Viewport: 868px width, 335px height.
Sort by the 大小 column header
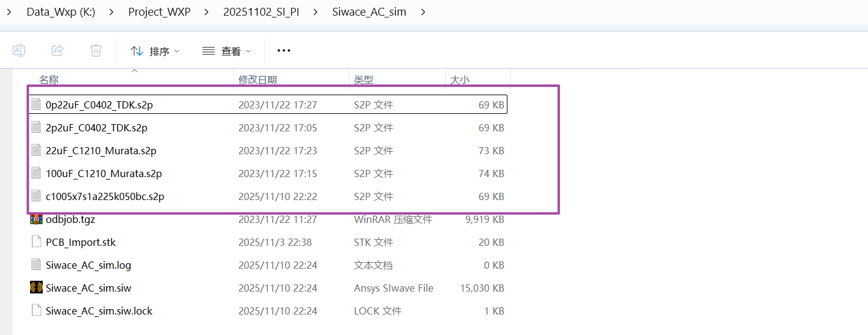pos(460,80)
